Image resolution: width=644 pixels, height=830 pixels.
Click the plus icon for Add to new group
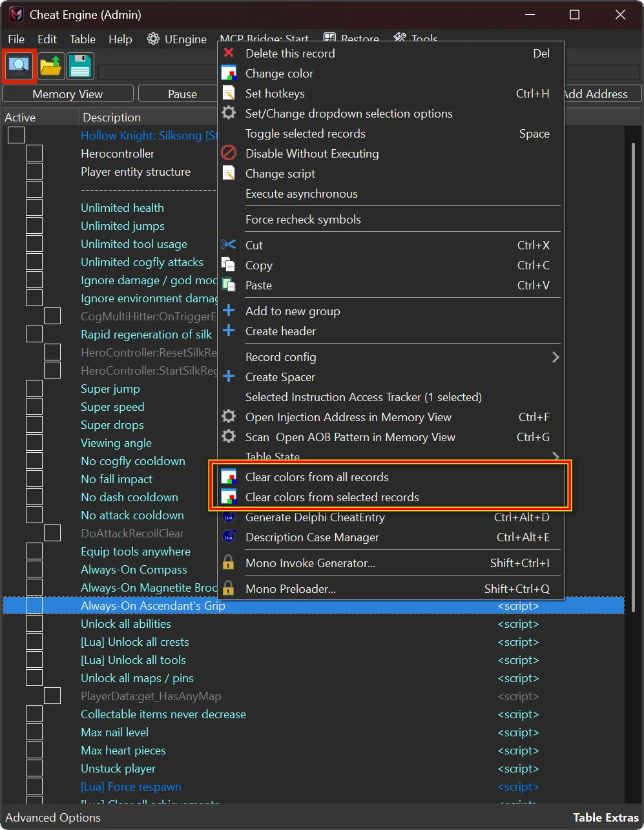pos(229,311)
